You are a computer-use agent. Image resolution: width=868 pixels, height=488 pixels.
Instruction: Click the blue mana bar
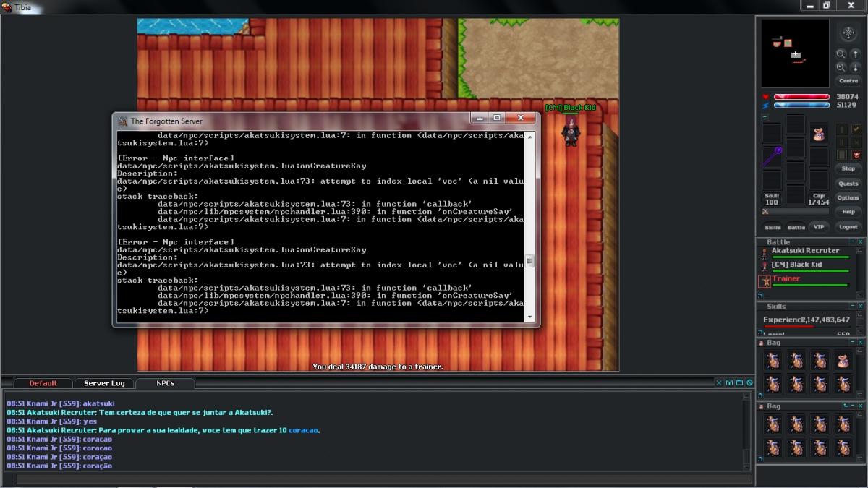801,106
